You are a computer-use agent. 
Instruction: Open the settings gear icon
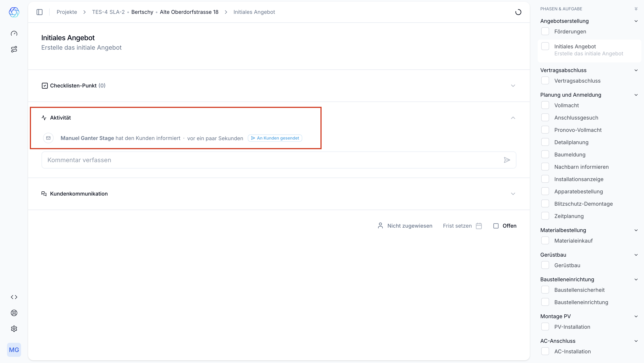point(14,329)
